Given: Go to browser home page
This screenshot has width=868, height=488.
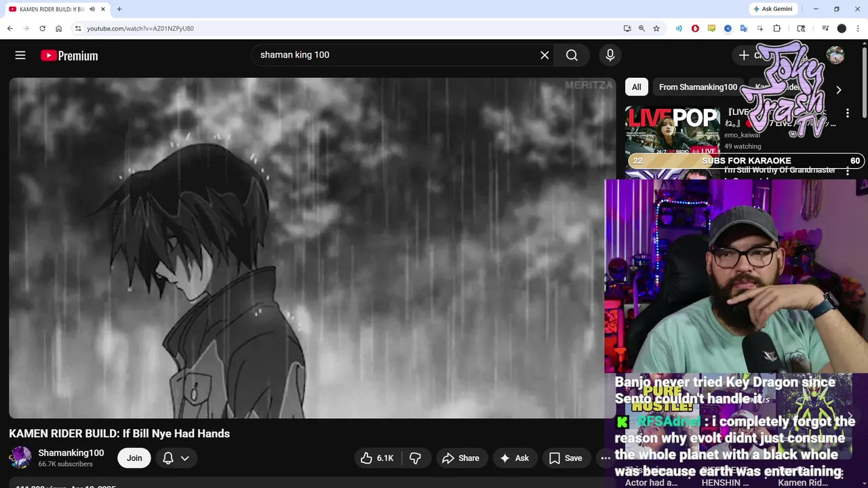Looking at the screenshot, I should [59, 28].
